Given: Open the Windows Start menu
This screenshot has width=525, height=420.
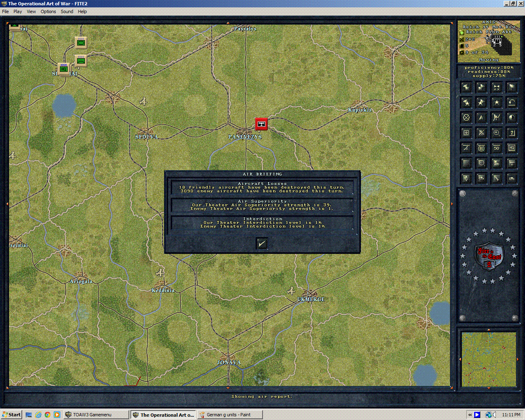Looking at the screenshot, I should point(11,415).
